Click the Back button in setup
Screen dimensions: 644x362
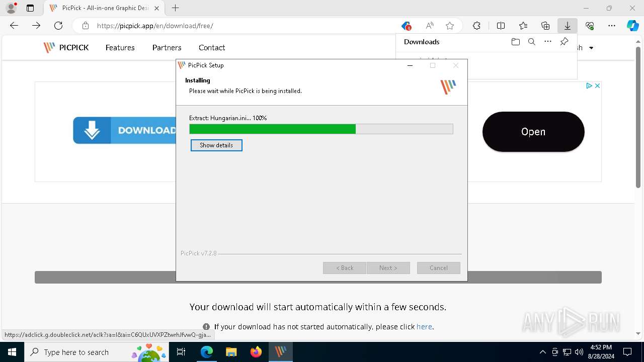click(x=345, y=268)
